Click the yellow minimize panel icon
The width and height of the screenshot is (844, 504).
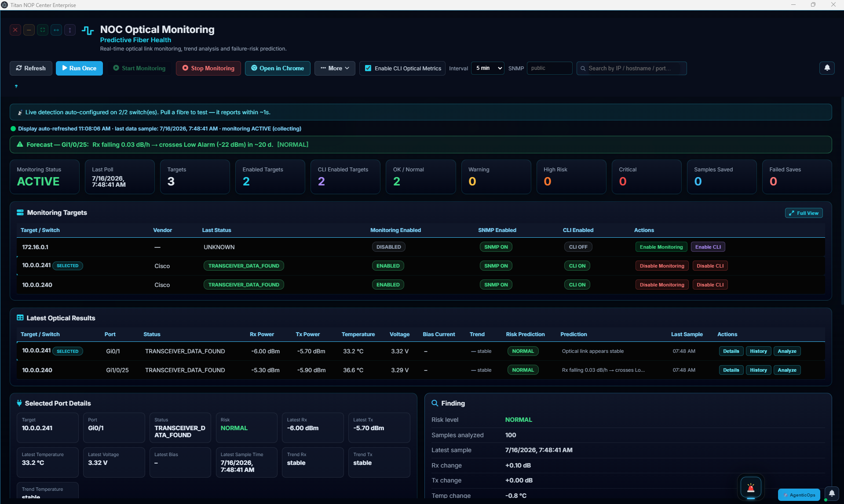(x=29, y=30)
